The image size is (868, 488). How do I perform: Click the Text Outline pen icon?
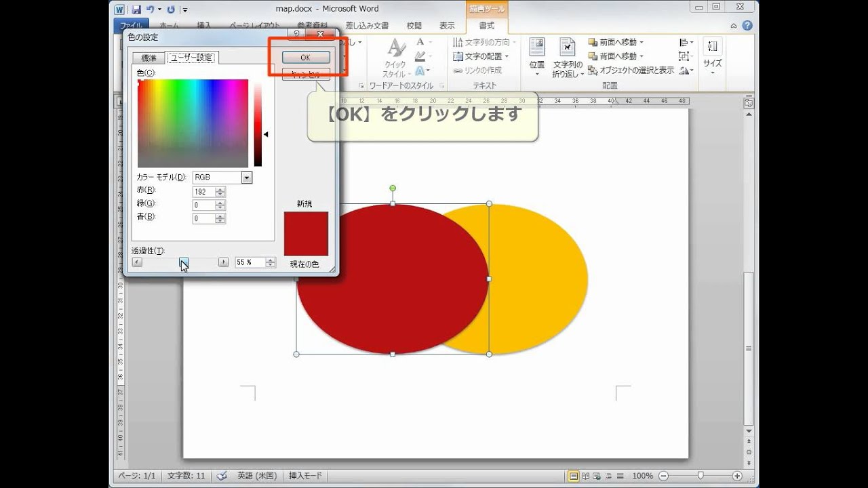pyautogui.click(x=420, y=56)
